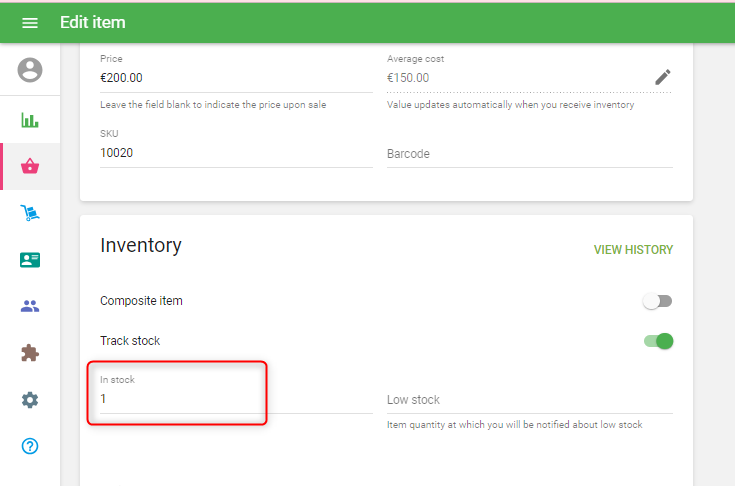The image size is (735, 486).
Task: Open the help question mark icon
Action: point(30,446)
